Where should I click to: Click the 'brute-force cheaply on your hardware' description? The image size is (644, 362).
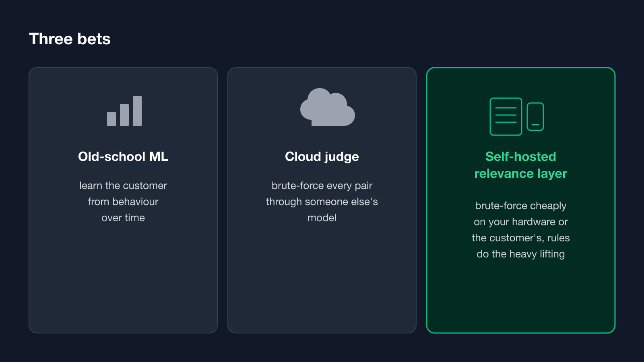tap(521, 230)
